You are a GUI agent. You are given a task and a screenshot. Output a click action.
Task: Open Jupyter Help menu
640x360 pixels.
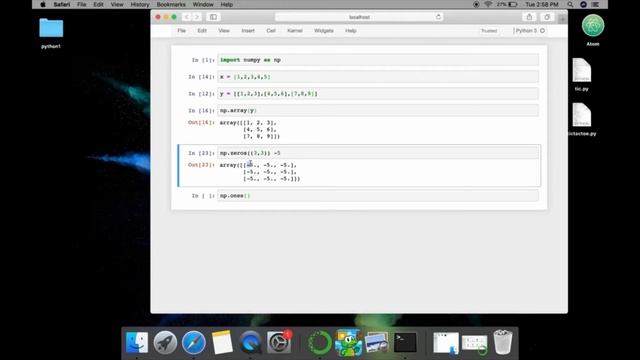point(351,31)
